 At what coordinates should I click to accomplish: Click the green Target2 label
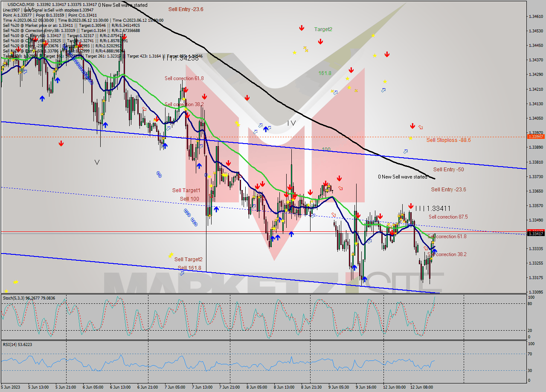(x=323, y=29)
